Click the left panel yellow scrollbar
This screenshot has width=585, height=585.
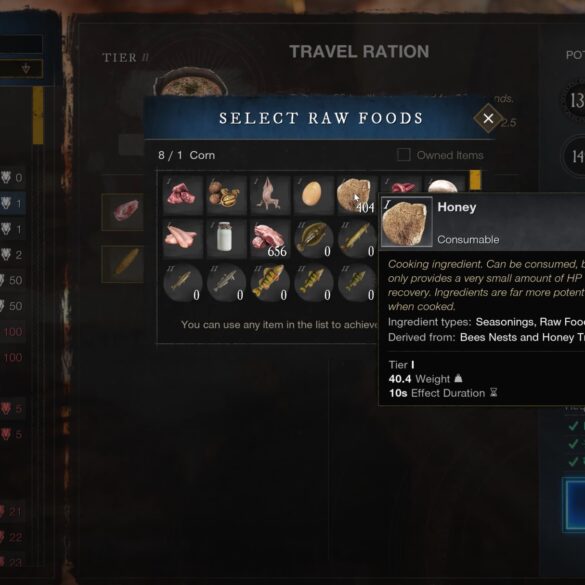click(38, 116)
